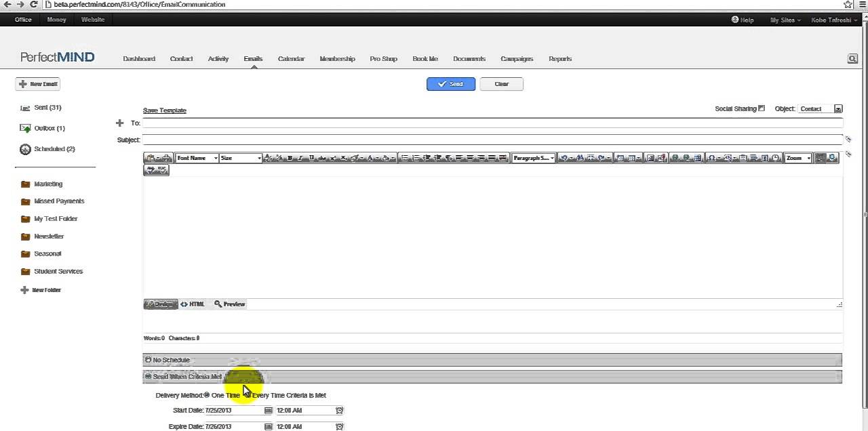The image size is (868, 431).
Task: Click the plus icon beside To
Action: 119,123
